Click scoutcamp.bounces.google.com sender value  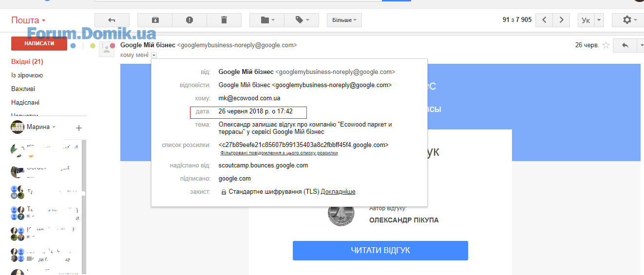(x=264, y=165)
